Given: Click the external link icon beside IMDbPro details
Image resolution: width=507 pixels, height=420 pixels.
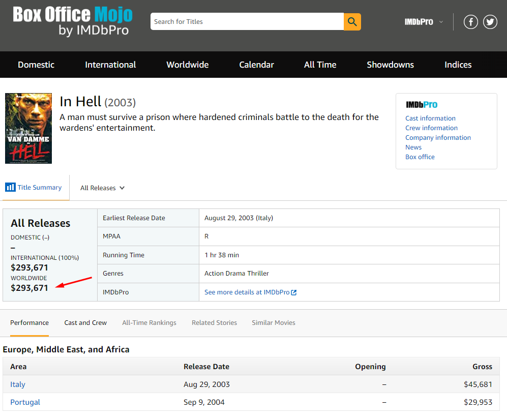Looking at the screenshot, I should coord(293,292).
